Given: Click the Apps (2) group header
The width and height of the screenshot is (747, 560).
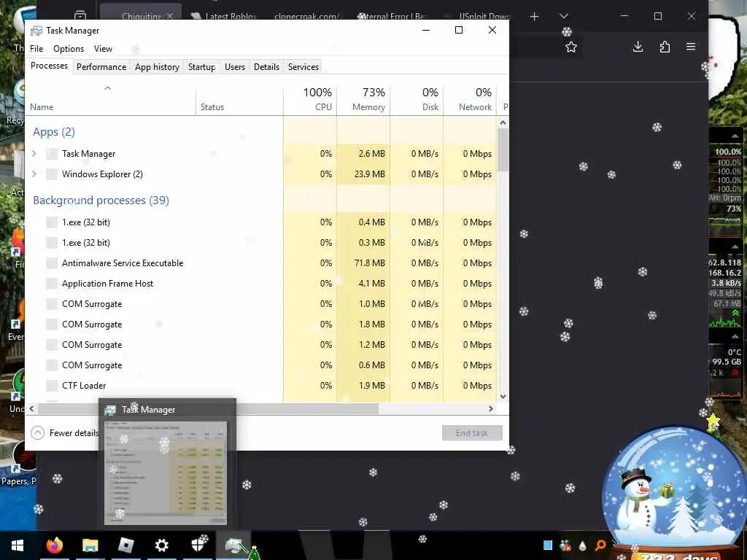Looking at the screenshot, I should [54, 132].
